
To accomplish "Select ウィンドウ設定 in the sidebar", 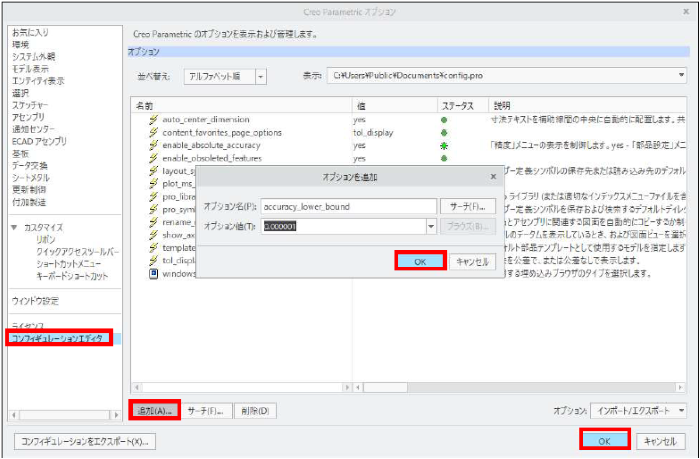I will point(35,301).
